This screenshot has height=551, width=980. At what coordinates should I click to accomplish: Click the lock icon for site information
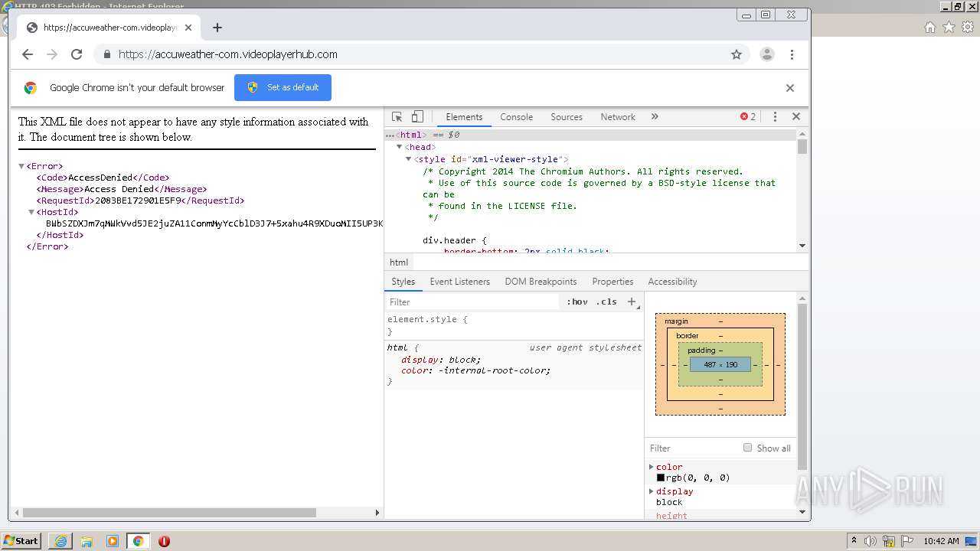[x=106, y=54]
